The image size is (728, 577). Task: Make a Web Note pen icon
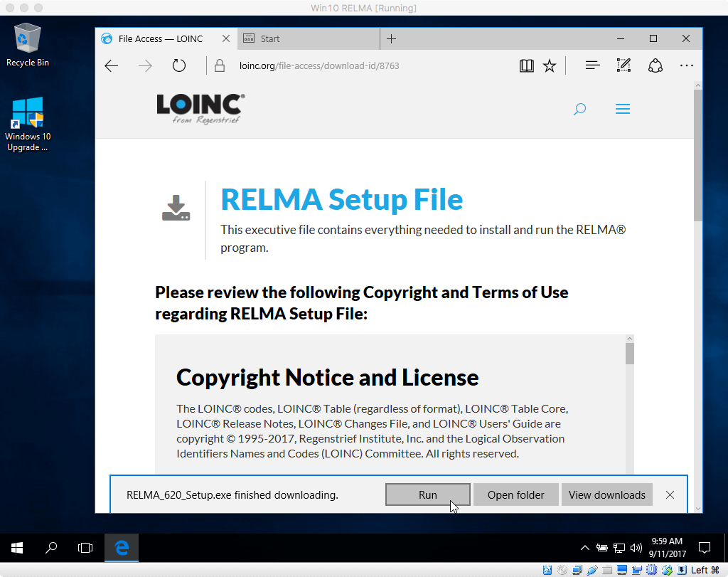point(623,65)
